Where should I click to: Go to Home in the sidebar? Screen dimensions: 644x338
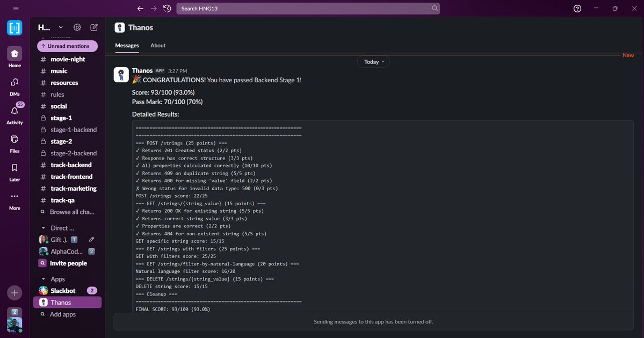click(x=15, y=57)
